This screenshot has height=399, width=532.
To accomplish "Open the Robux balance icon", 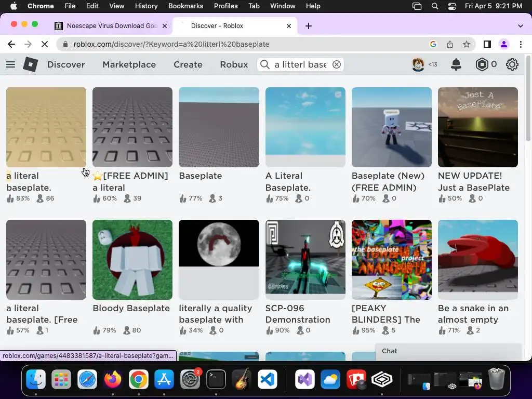I will [482, 64].
